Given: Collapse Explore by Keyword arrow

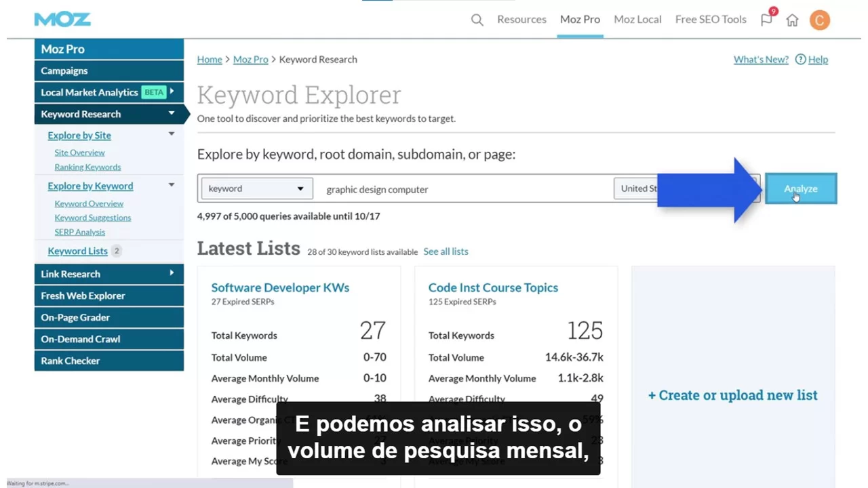Looking at the screenshot, I should (172, 185).
